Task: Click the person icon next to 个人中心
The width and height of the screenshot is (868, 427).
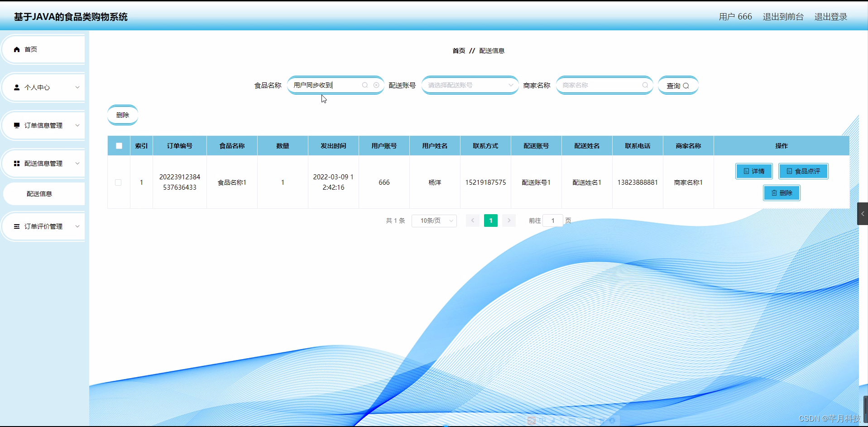Action: [17, 87]
